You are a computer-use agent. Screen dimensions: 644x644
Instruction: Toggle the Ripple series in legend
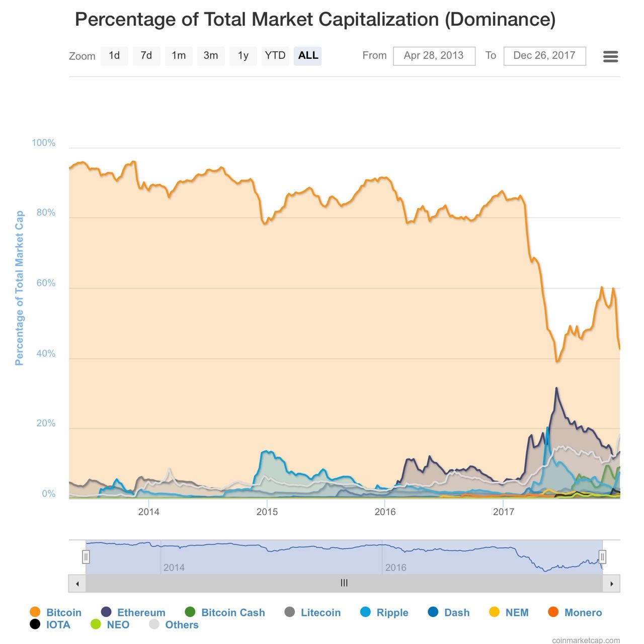(x=392, y=612)
